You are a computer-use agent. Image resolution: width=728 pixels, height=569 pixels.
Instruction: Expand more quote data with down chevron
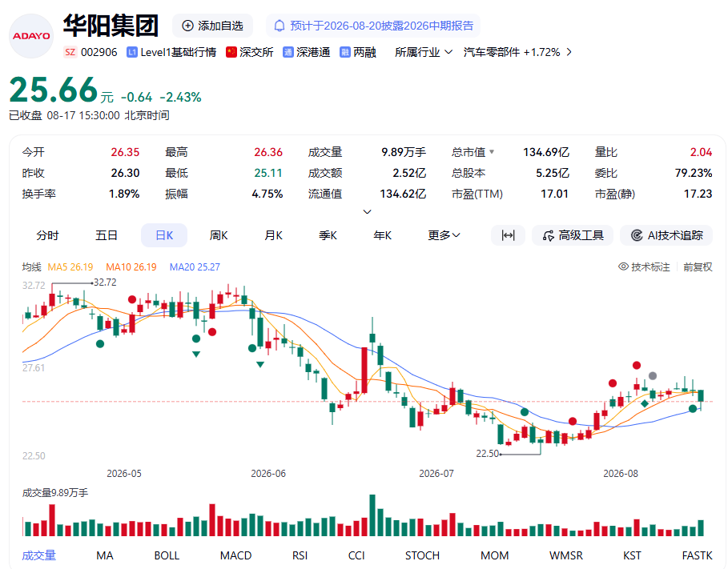tap(367, 211)
